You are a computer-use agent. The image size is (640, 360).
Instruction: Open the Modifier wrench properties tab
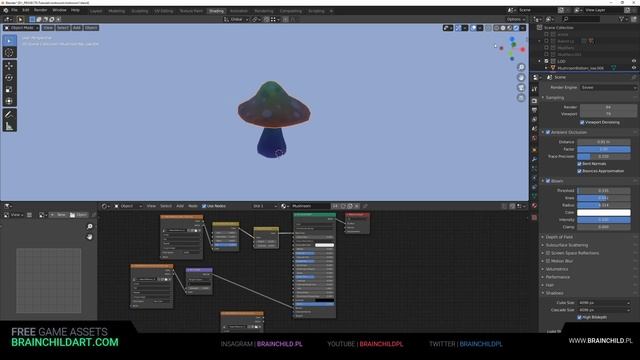coord(534,159)
